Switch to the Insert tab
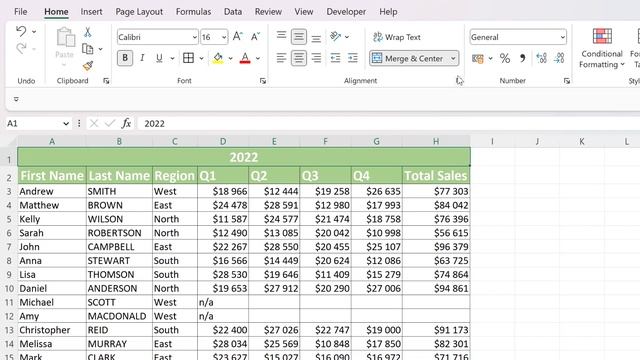640x360 pixels. [91, 11]
